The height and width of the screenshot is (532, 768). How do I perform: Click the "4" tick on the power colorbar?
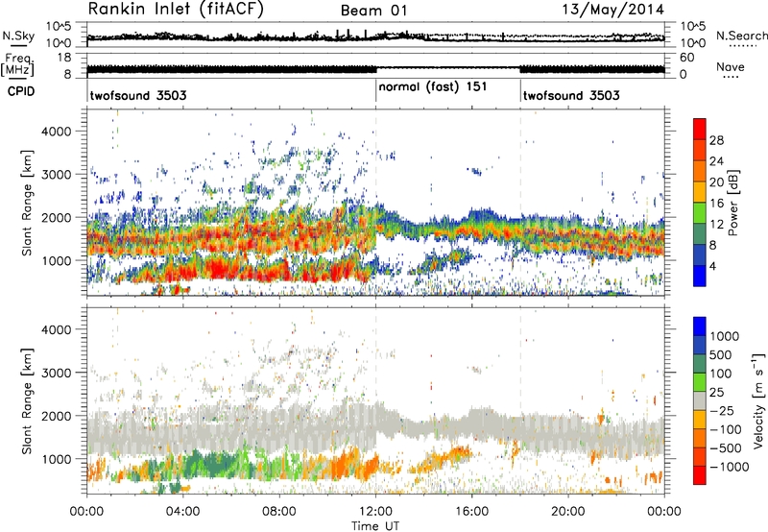click(x=712, y=266)
